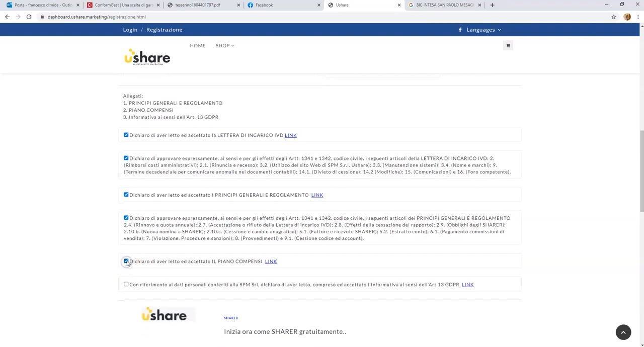Viewport: 644px width, 347px height.
Task: Click the Registrazione link
Action: pyautogui.click(x=165, y=30)
